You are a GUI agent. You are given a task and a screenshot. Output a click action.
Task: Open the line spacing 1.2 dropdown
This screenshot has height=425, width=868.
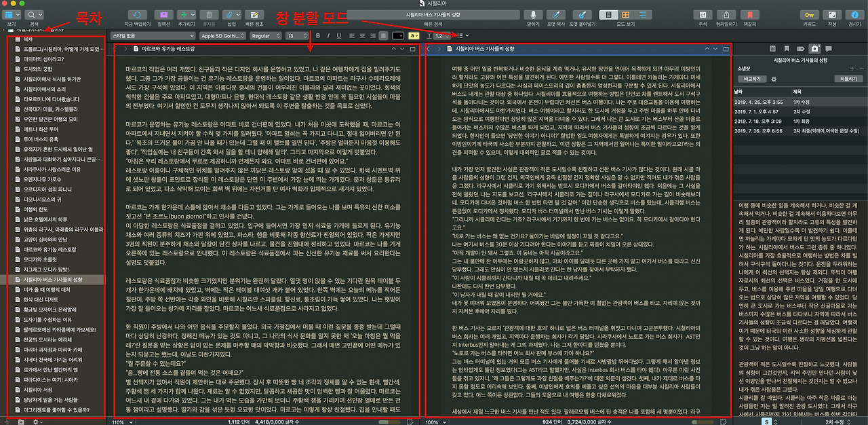point(440,36)
